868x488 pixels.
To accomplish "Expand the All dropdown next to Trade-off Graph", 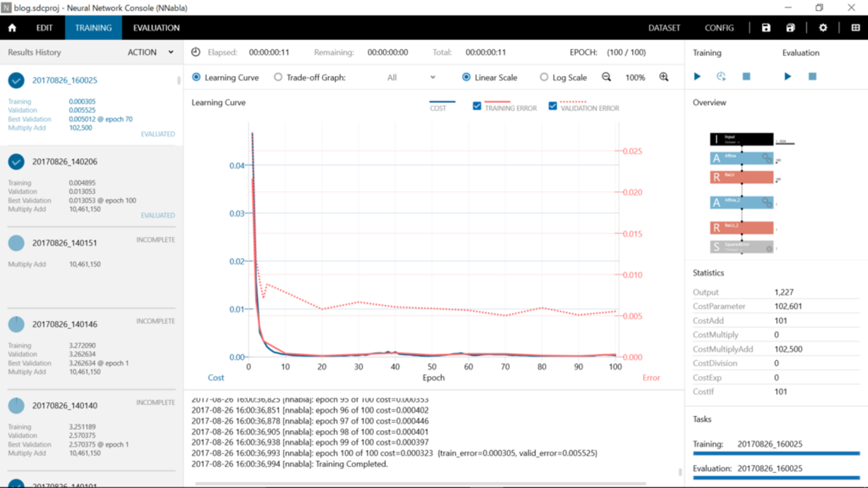I will pos(411,77).
